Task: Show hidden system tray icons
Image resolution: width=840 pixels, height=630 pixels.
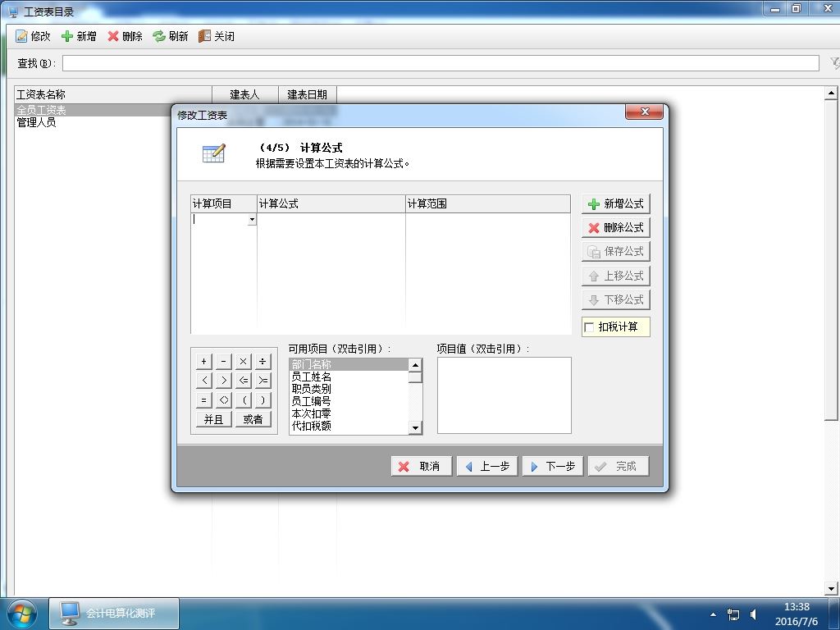Action: tap(713, 614)
